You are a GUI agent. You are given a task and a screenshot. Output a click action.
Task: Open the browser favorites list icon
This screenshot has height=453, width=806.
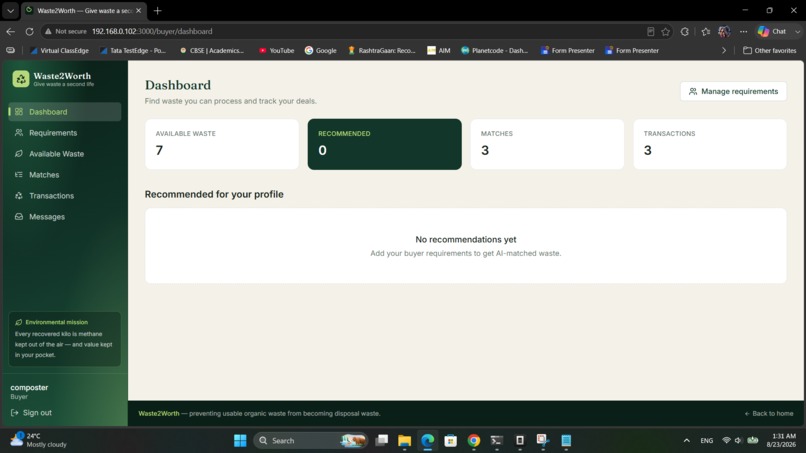point(706,31)
